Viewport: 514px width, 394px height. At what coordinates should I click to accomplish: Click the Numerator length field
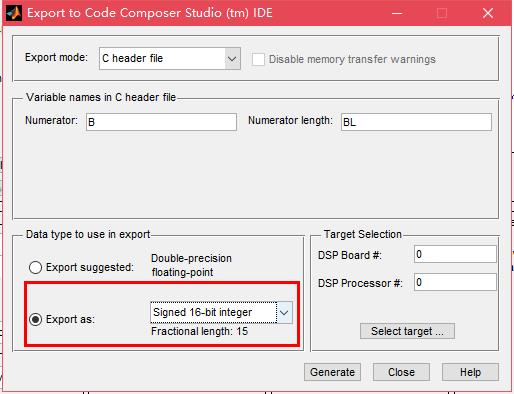[416, 122]
